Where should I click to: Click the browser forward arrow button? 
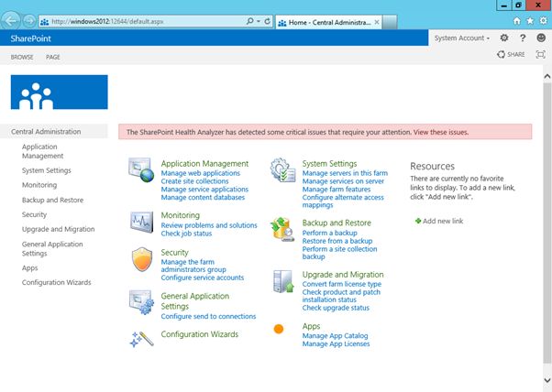(29, 21)
